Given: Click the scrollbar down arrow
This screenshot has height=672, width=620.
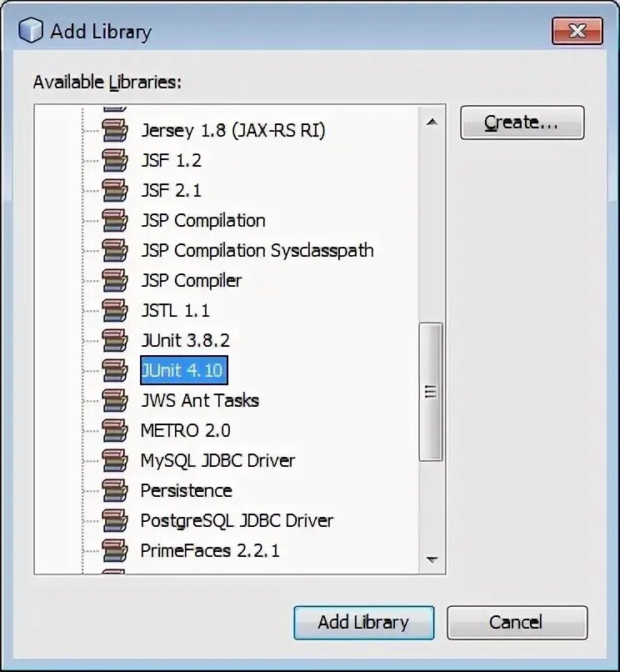Looking at the screenshot, I should pyautogui.click(x=432, y=559).
